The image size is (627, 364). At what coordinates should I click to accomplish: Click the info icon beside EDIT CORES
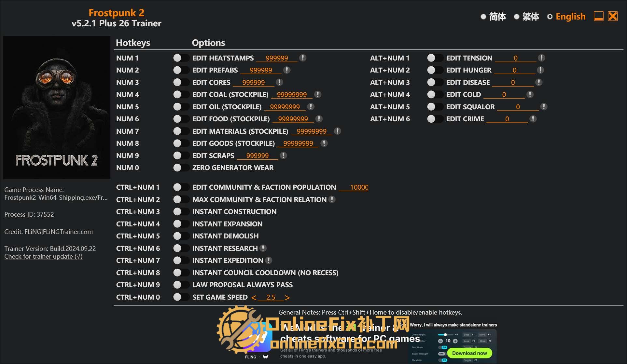click(x=279, y=82)
